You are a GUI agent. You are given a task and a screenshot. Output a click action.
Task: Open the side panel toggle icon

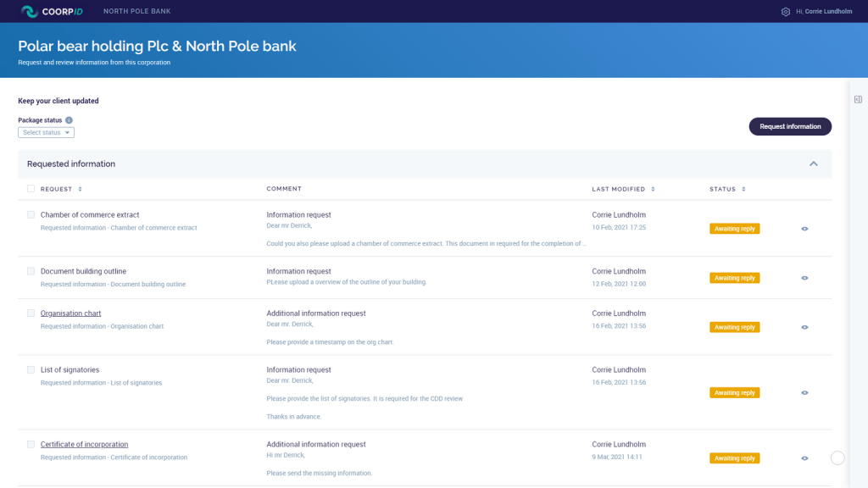pyautogui.click(x=858, y=100)
